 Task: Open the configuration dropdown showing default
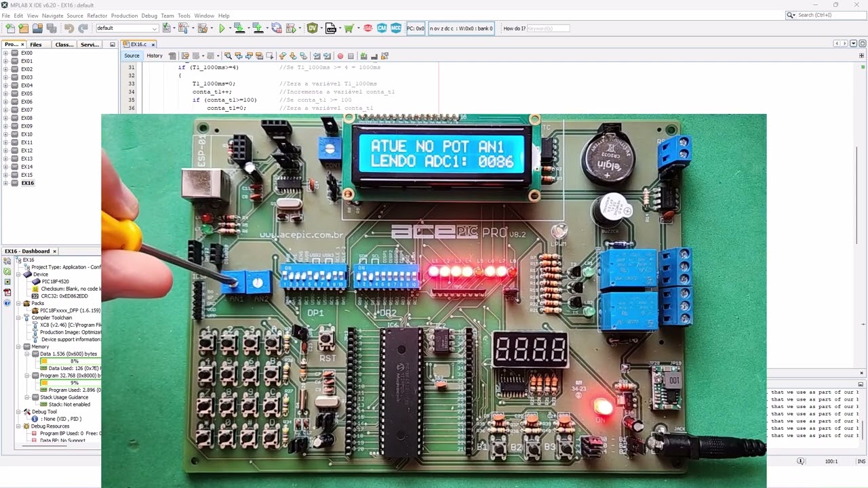(x=127, y=28)
